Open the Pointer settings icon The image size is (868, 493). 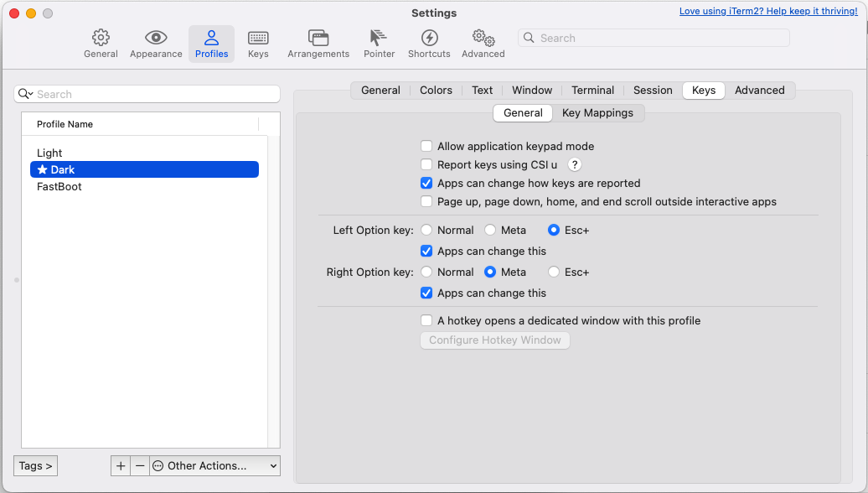click(379, 39)
